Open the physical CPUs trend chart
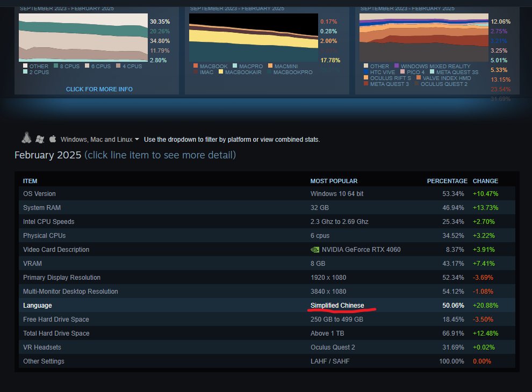Screen dimensions: 532x392 tap(83, 38)
